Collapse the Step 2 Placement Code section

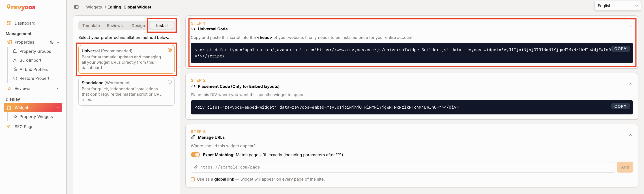(x=630, y=84)
